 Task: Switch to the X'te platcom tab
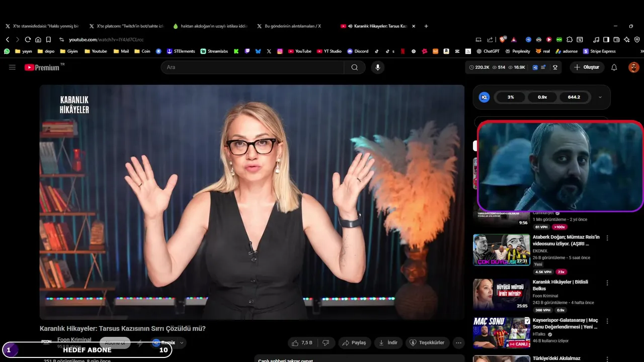126,26
